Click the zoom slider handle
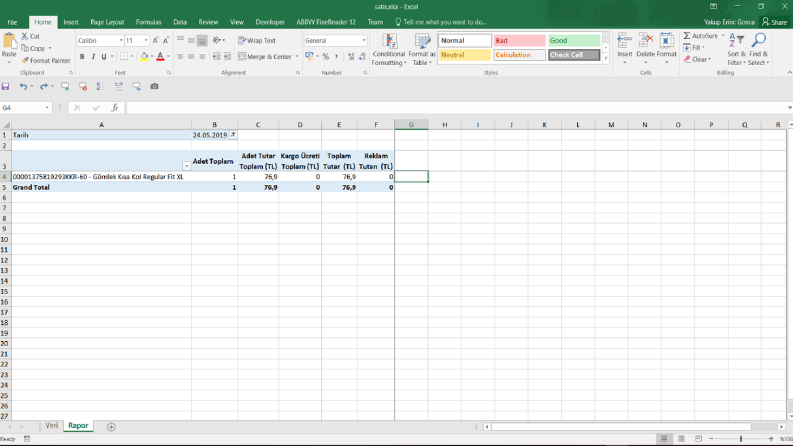The image size is (793, 446). [741, 439]
